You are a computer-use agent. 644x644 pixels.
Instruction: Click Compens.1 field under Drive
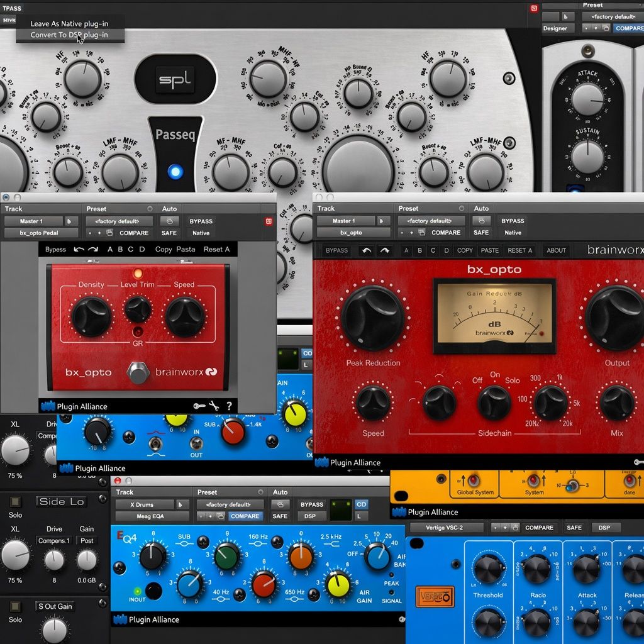(x=54, y=540)
